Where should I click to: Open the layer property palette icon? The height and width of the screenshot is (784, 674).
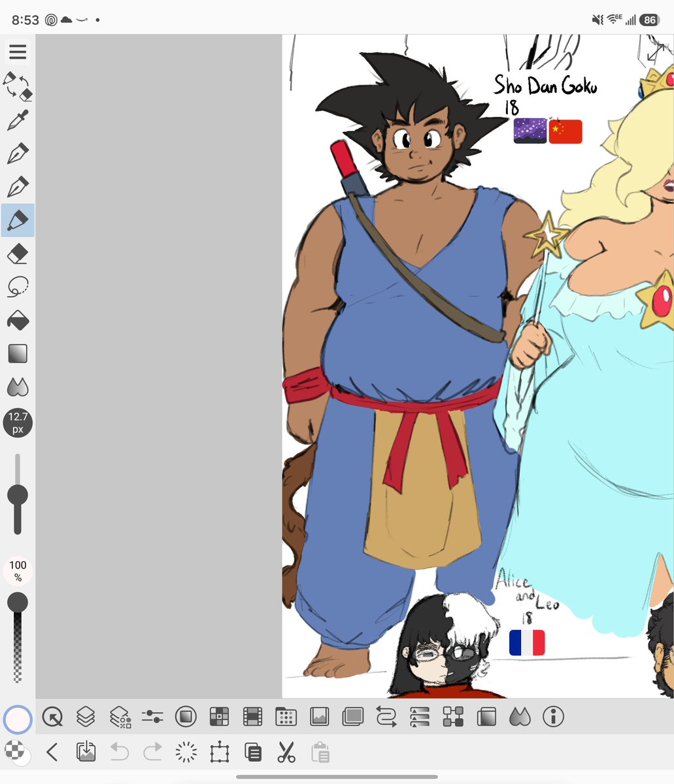click(x=120, y=717)
